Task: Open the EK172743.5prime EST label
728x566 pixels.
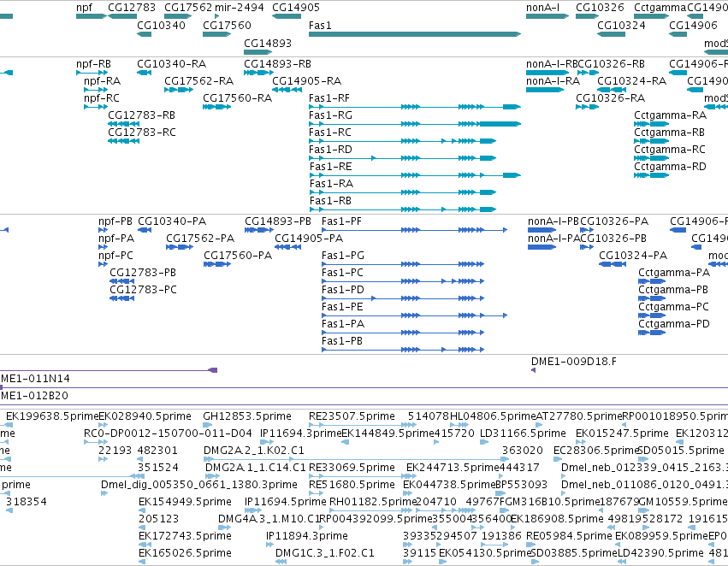Action: [x=186, y=536]
